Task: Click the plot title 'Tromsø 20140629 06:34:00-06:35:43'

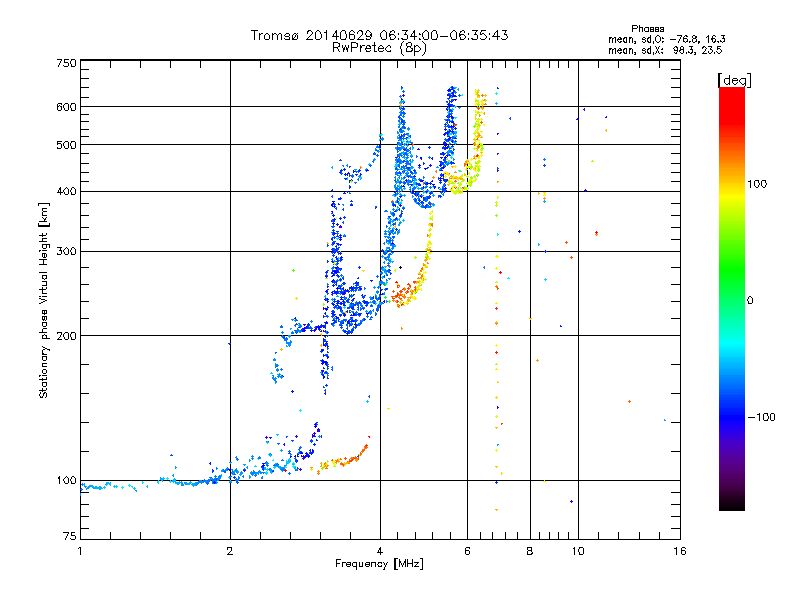Action: coord(380,35)
